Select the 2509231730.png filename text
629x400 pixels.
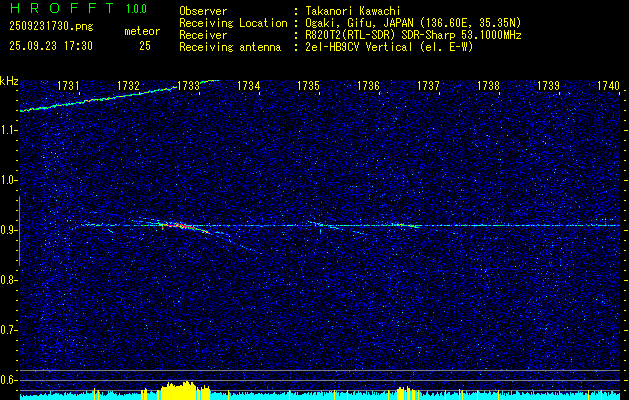[51, 27]
